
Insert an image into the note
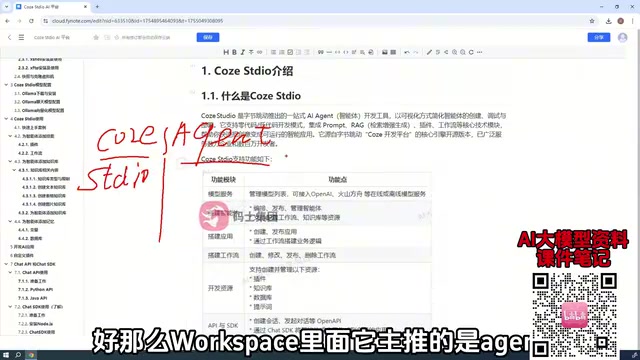click(384, 52)
